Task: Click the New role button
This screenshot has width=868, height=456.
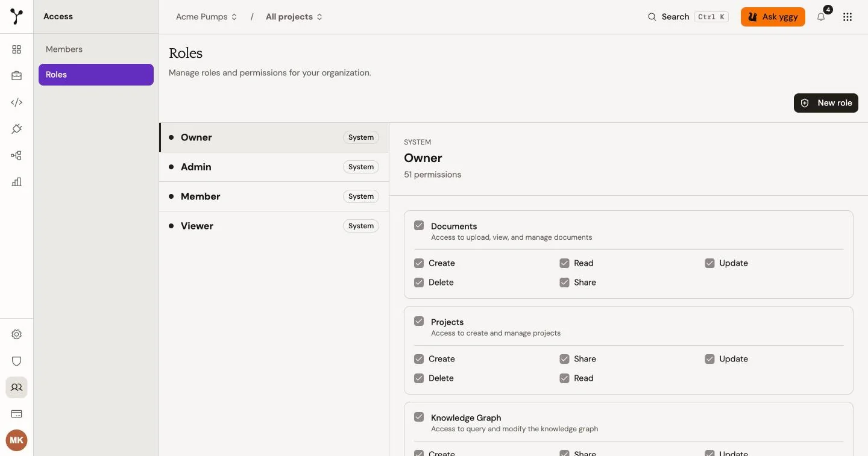Action: tap(826, 103)
